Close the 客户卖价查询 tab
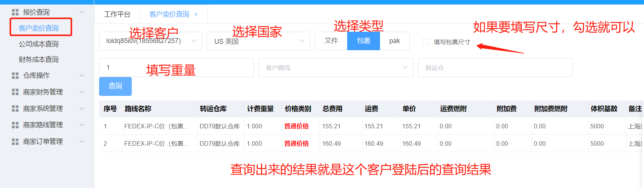Image resolution: width=644 pixels, height=188 pixels. point(196,14)
